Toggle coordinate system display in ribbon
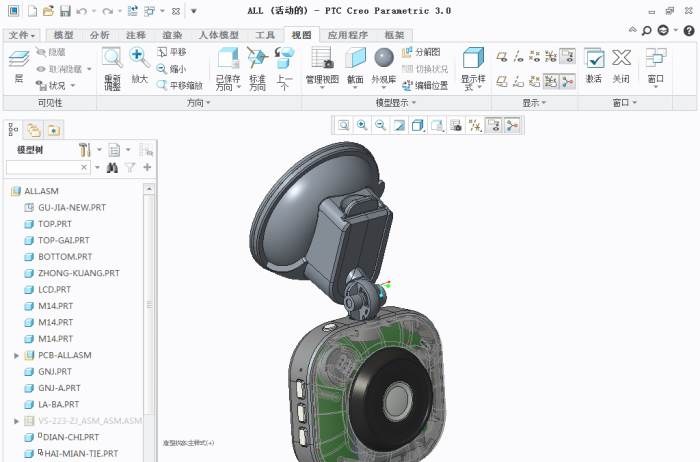Image resolution: width=700 pixels, height=462 pixels. click(x=550, y=56)
